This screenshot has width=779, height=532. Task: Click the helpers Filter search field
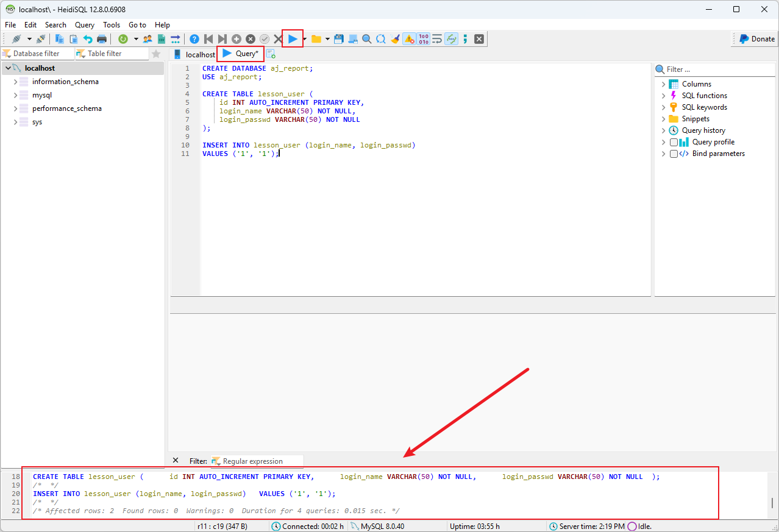(x=714, y=69)
